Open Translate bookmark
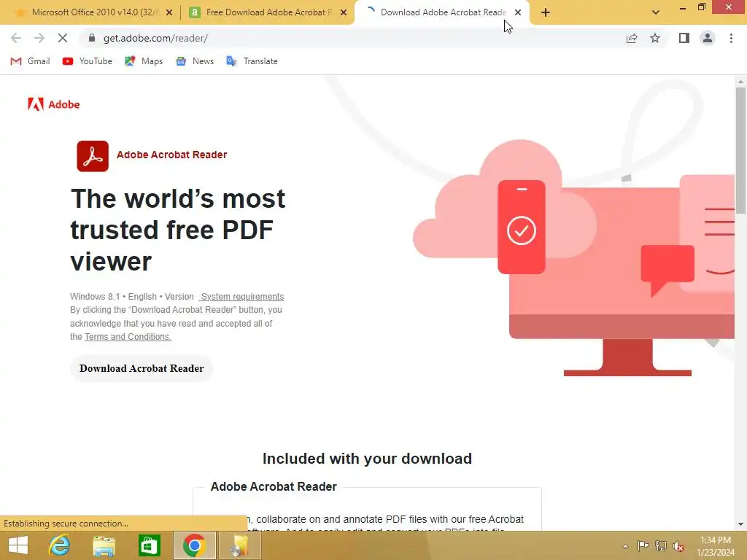This screenshot has height=560, width=747. (252, 61)
